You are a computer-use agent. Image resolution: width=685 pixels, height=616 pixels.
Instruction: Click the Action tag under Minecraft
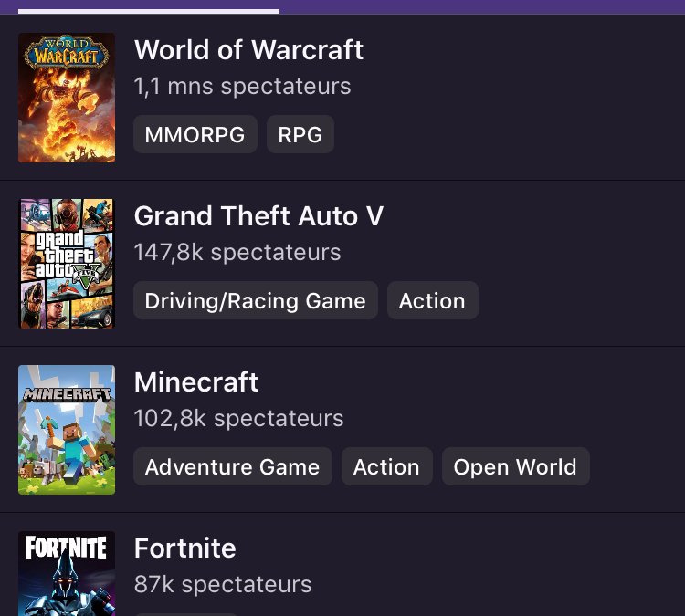click(x=387, y=466)
